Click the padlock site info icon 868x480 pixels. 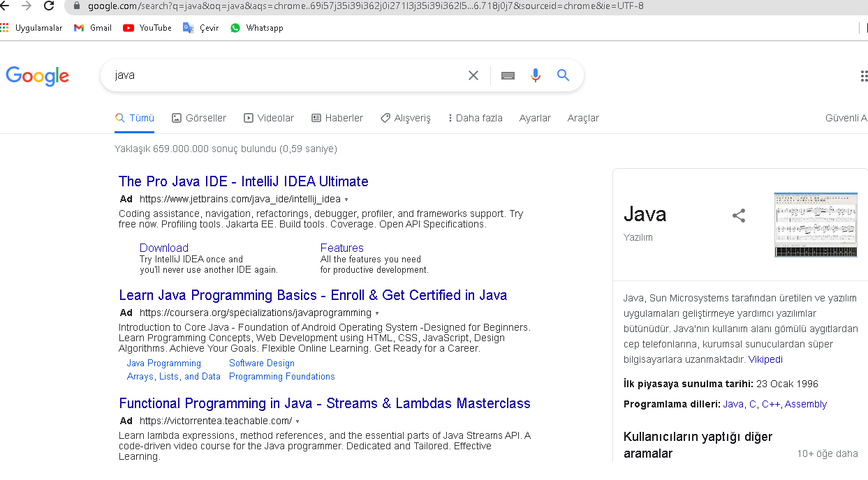point(77,6)
